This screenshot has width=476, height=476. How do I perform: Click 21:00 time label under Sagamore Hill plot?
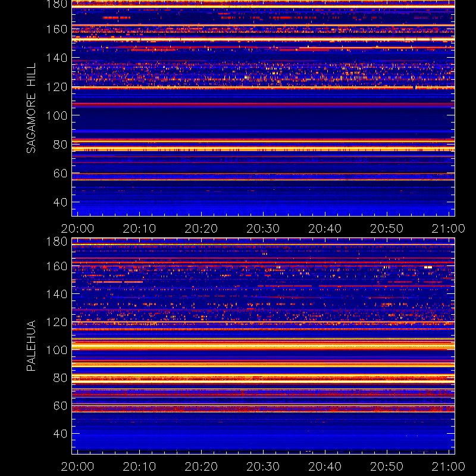point(449,228)
